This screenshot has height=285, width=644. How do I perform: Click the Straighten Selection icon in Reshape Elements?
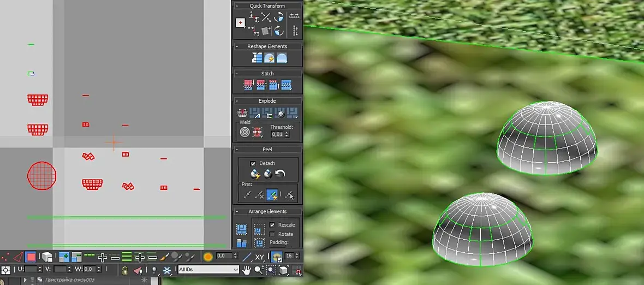(257, 58)
